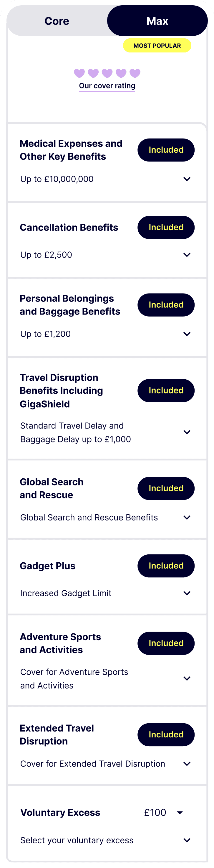Click the fourth purple heart icon
Viewport: 214px width, 868px height.
(x=121, y=73)
